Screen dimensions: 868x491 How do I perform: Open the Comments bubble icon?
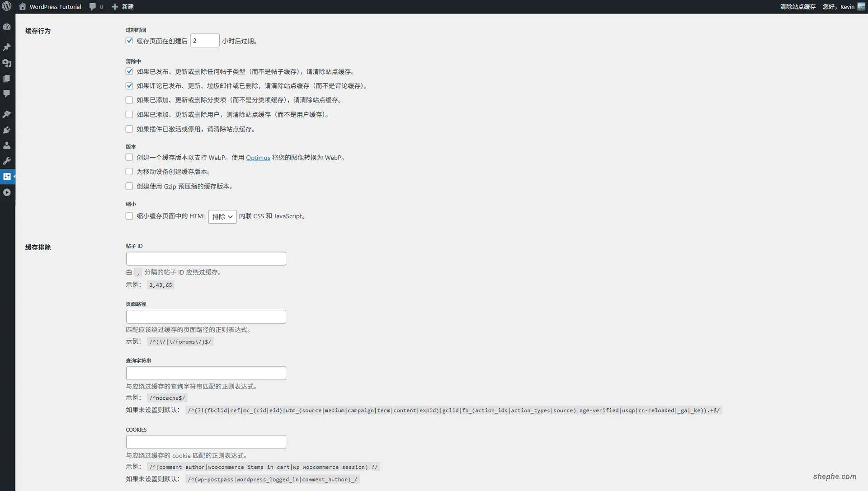[x=7, y=94]
